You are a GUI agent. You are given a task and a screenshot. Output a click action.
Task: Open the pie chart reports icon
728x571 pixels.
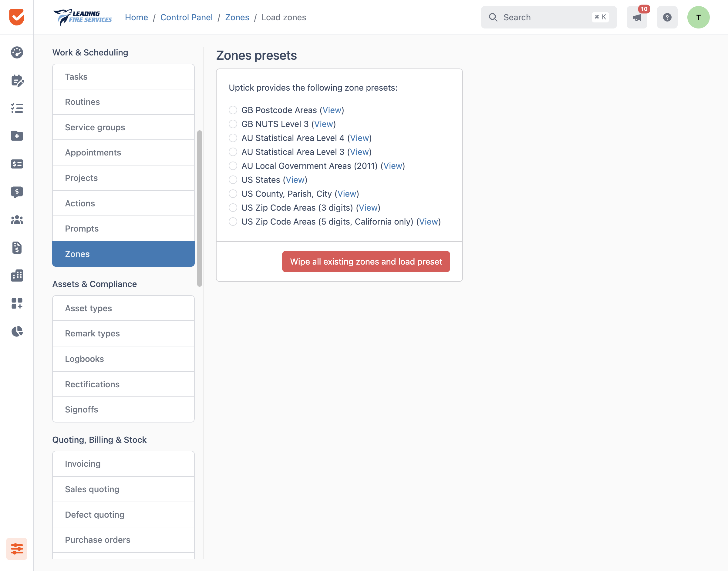coord(17,331)
